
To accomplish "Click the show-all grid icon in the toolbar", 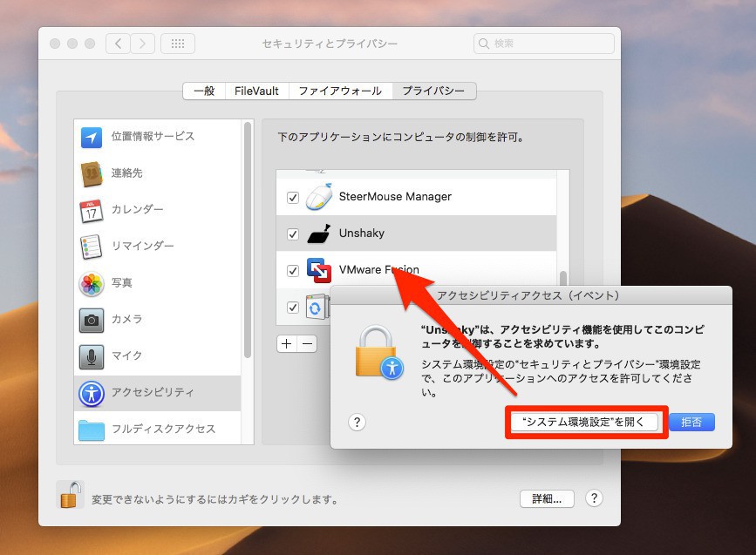I will point(177,44).
